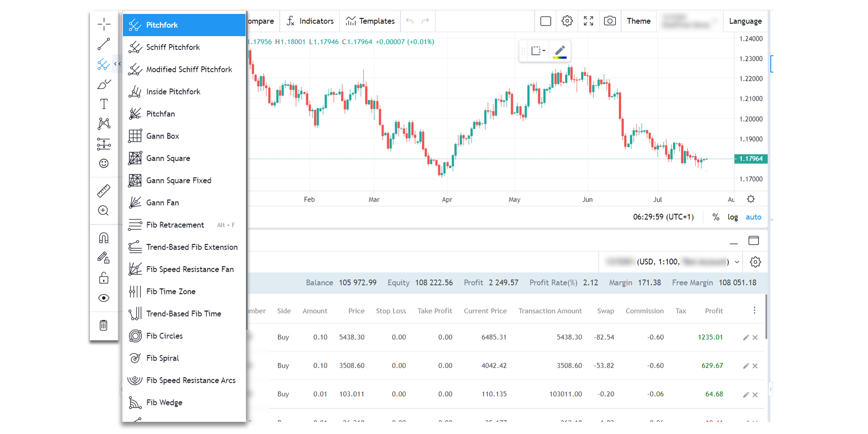Pick the pencil line color swatch
The height and width of the screenshot is (434, 868).
(x=560, y=51)
